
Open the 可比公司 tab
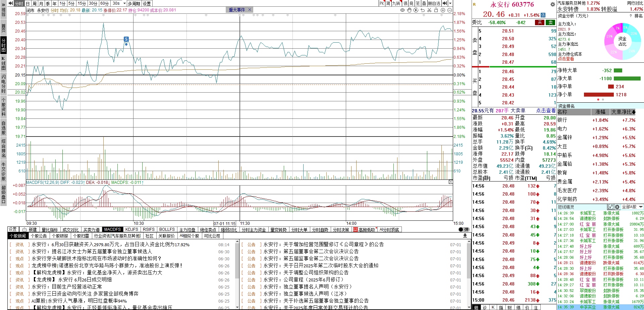tap(212, 236)
